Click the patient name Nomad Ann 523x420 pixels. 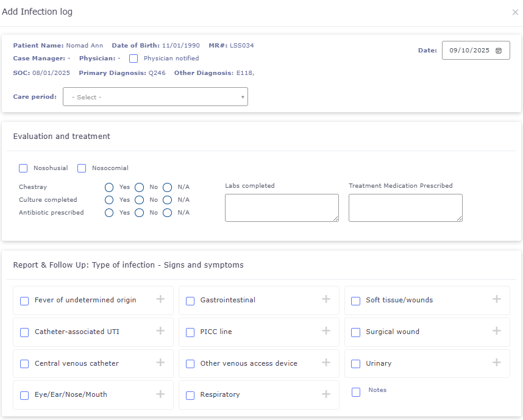(x=84, y=45)
